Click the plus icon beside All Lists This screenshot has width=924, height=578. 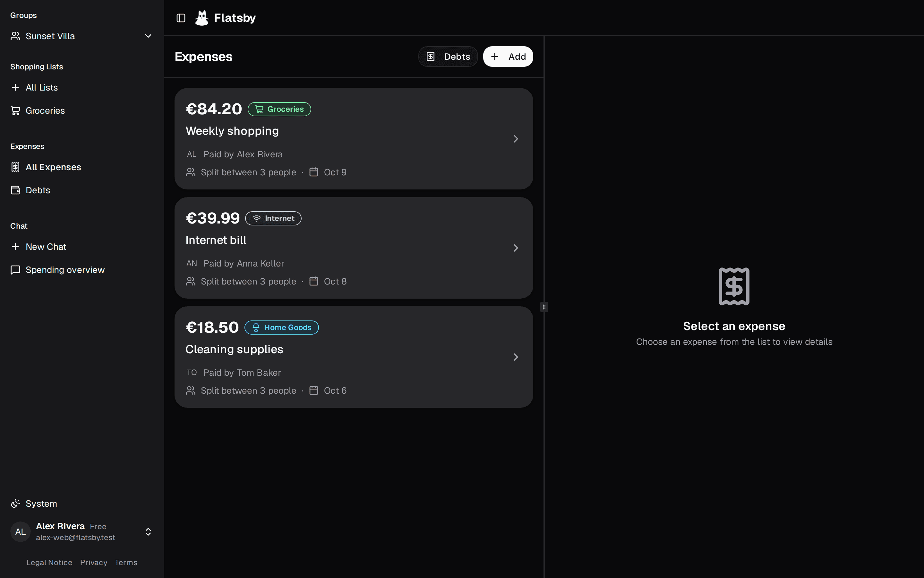click(15, 88)
